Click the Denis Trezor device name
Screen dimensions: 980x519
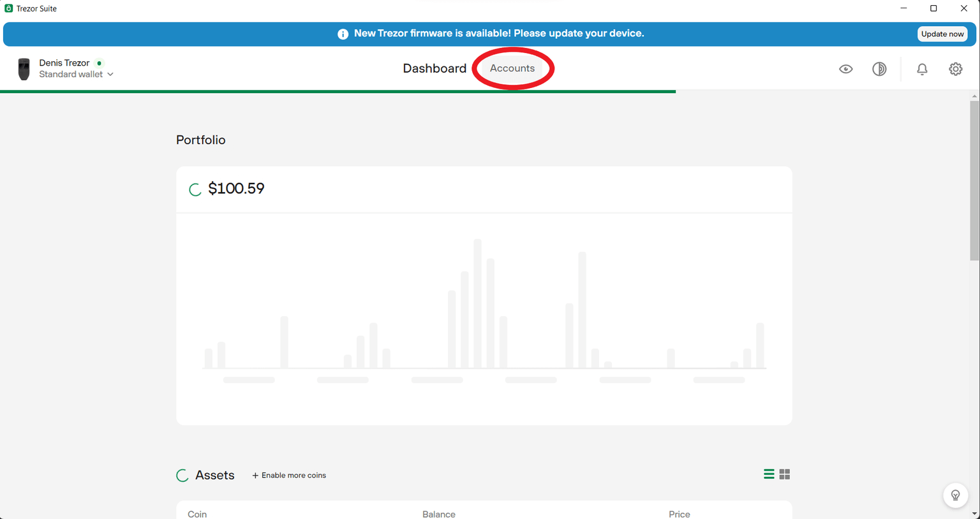pyautogui.click(x=64, y=62)
